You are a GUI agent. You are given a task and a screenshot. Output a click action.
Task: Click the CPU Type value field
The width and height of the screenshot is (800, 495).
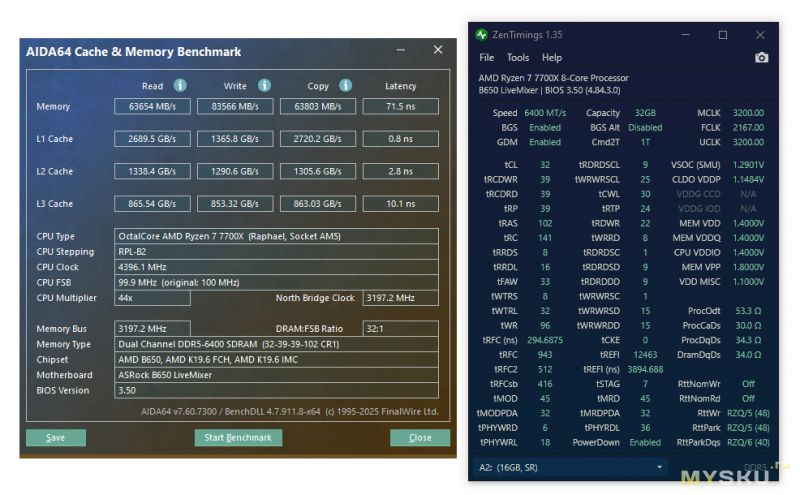coord(277,236)
